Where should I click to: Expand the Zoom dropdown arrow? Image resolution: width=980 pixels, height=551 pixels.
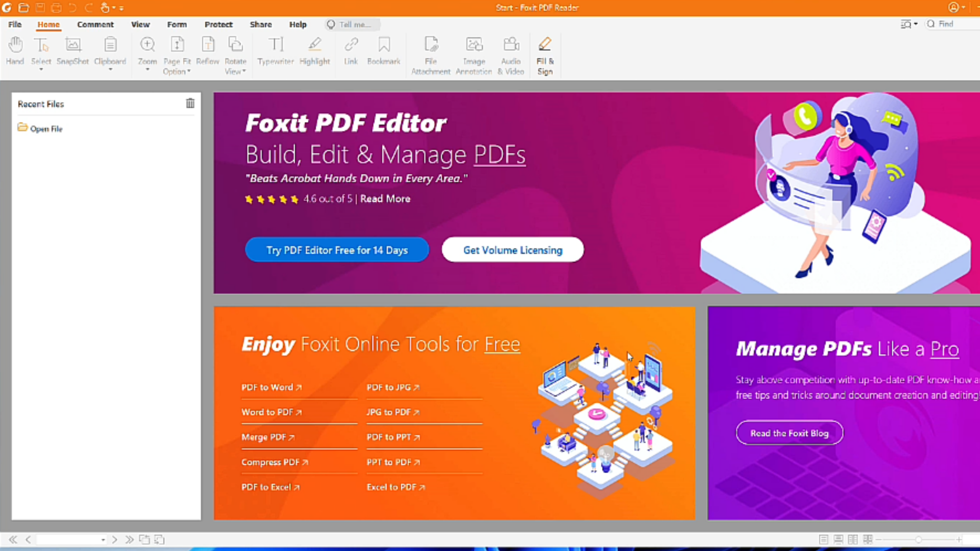[147, 70]
